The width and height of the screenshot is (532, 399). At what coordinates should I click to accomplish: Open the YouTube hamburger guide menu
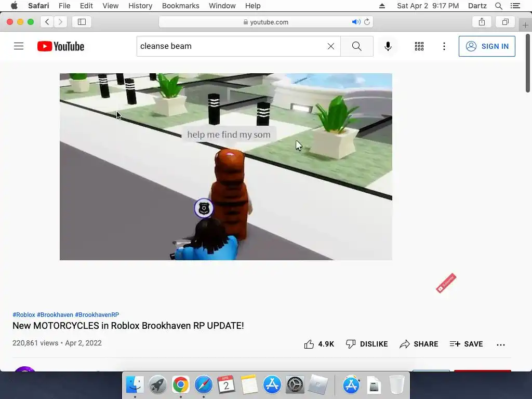click(x=19, y=46)
